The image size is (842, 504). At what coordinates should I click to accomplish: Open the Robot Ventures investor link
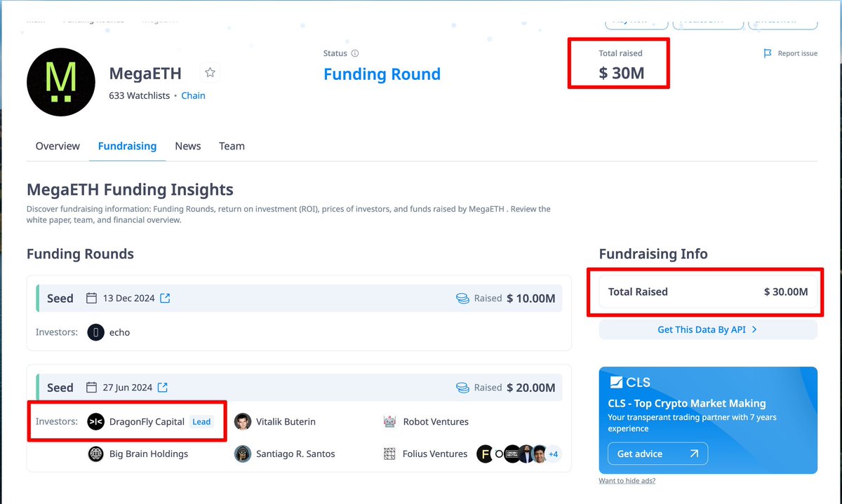[436, 421]
